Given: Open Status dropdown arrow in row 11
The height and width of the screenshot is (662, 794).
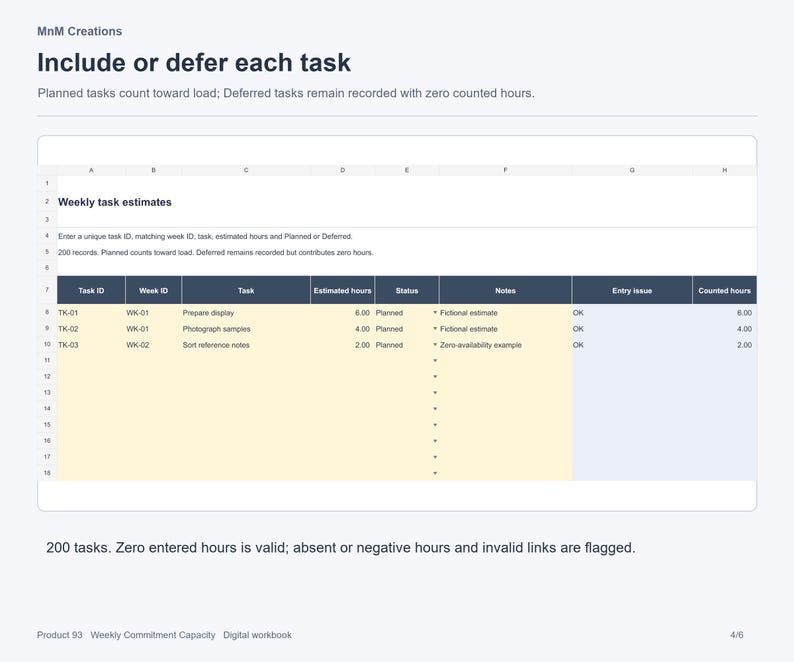Looking at the screenshot, I should [x=435, y=361].
